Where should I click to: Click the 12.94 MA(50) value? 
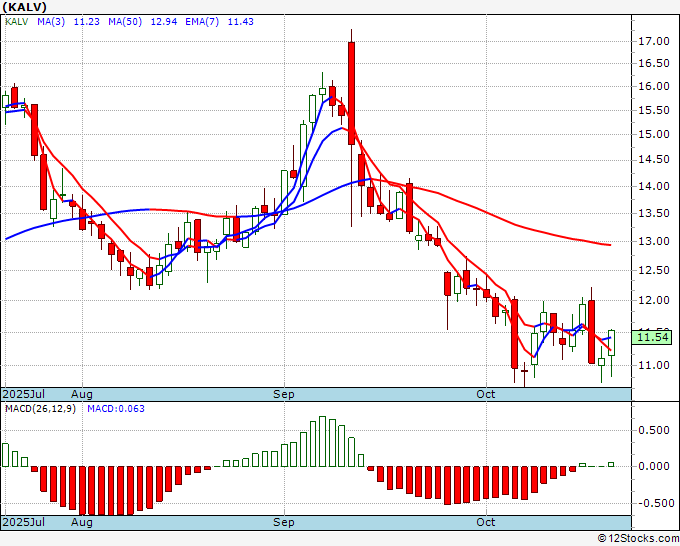[x=163, y=22]
